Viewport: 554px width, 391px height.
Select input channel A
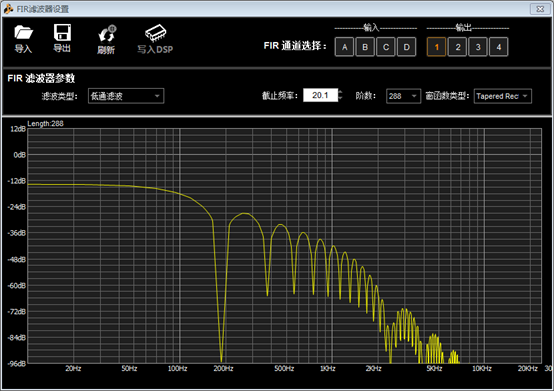pos(344,47)
